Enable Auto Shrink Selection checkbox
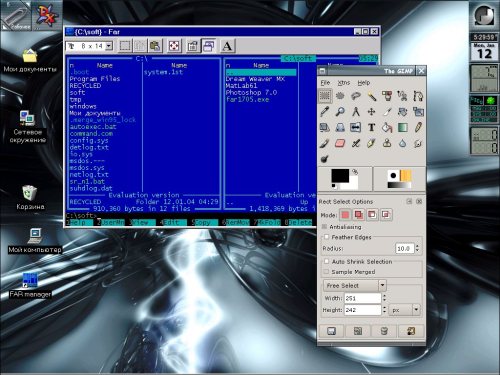Screen dimensions: 500x375 [327, 262]
